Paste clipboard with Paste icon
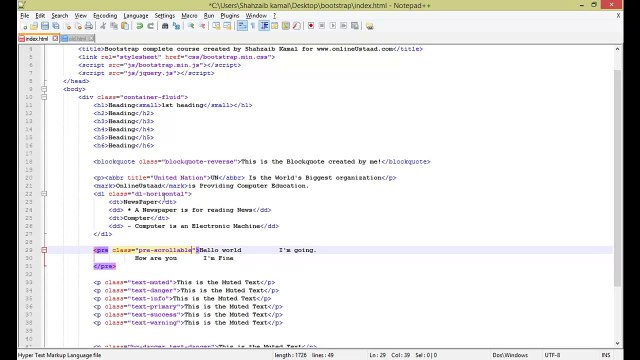The width and height of the screenshot is (640, 360). pyautogui.click(x=125, y=26)
